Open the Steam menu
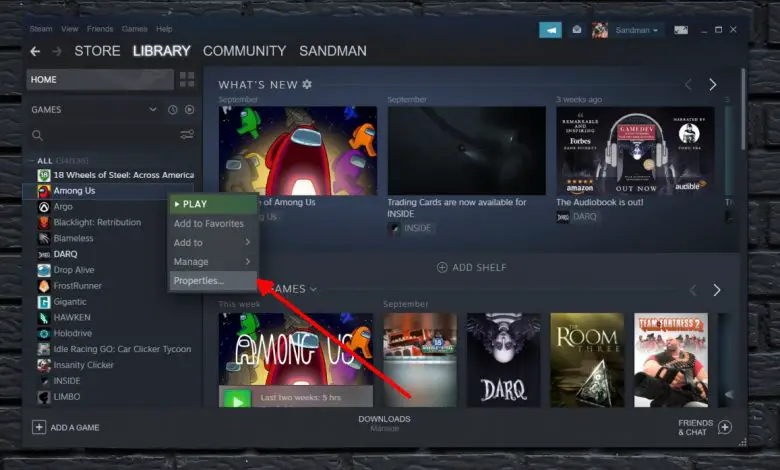780x470 pixels. [41, 29]
